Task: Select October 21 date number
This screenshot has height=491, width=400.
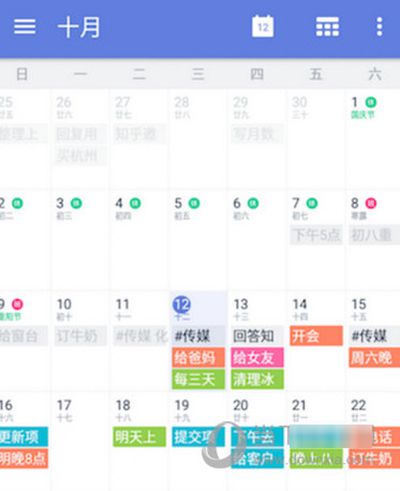Action: point(299,405)
